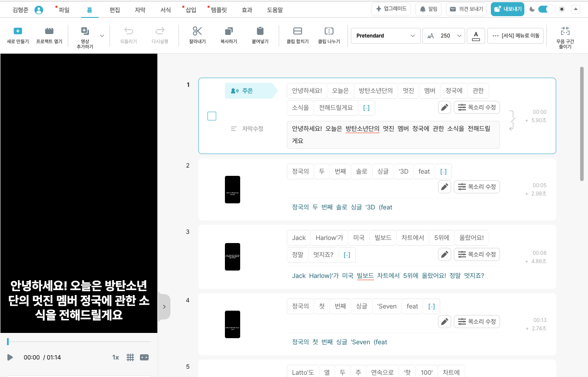Select clip 3 thumbnail
588x377 pixels.
[x=232, y=257]
